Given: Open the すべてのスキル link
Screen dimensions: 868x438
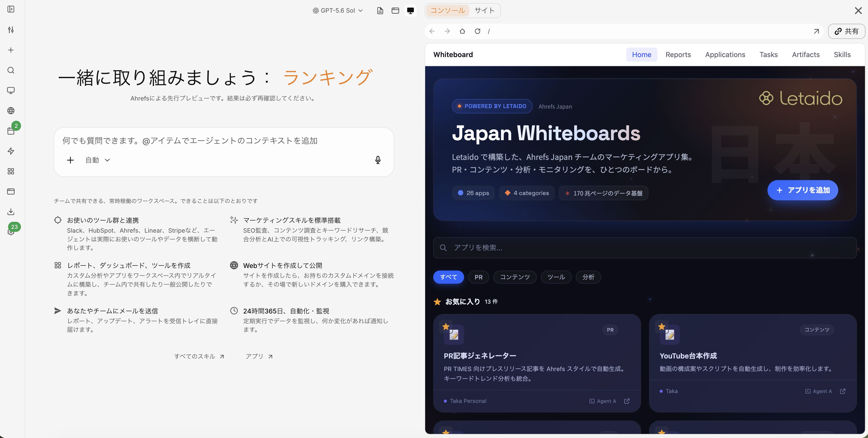Looking at the screenshot, I should click(199, 356).
